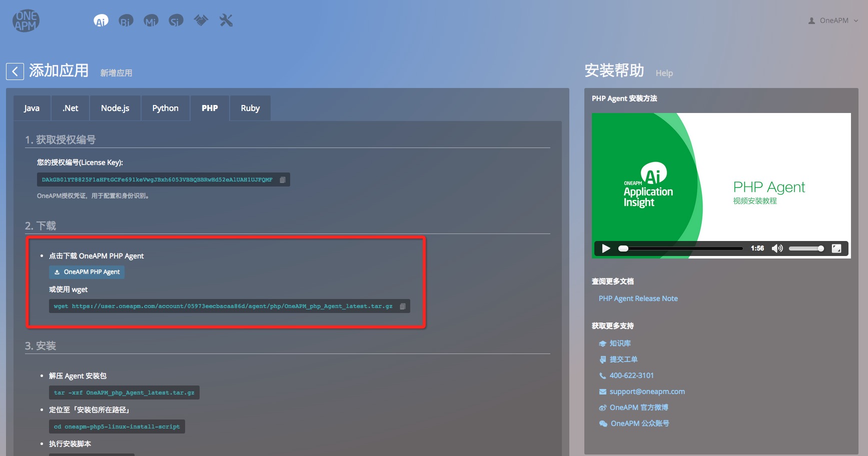Image resolution: width=868 pixels, height=456 pixels.
Task: Open the wrench tools icon in header
Action: click(x=226, y=20)
